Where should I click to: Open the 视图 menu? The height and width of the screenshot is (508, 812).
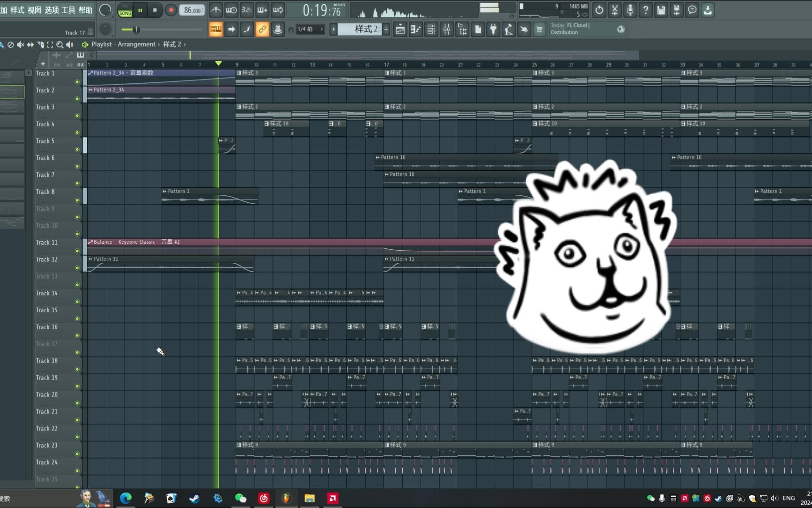pos(34,10)
